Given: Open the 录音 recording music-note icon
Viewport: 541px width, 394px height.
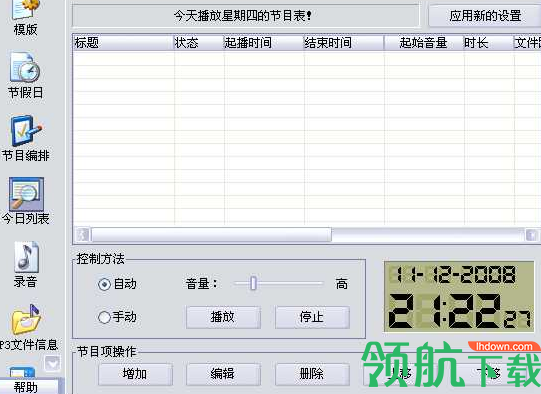Looking at the screenshot, I should coord(26,257).
